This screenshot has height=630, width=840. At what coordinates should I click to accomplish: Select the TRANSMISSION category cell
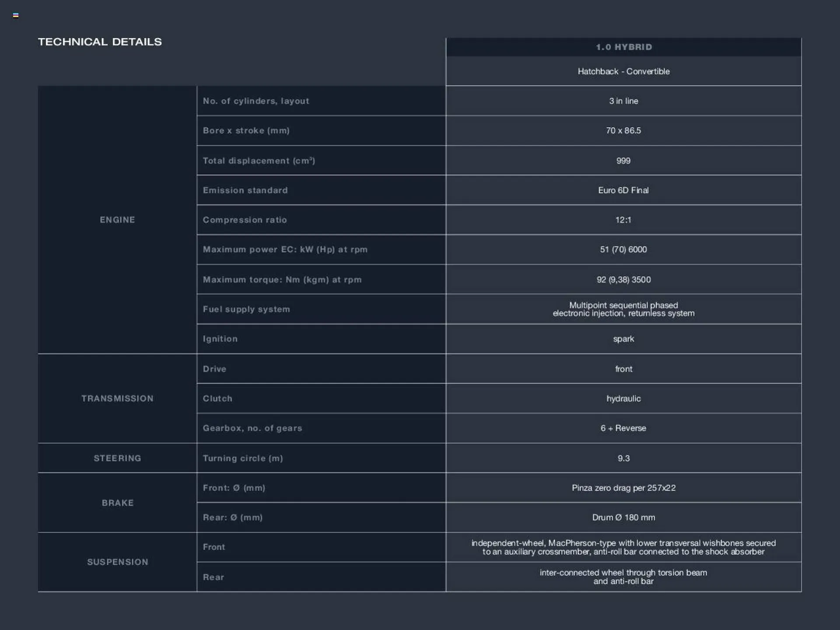[x=117, y=399]
